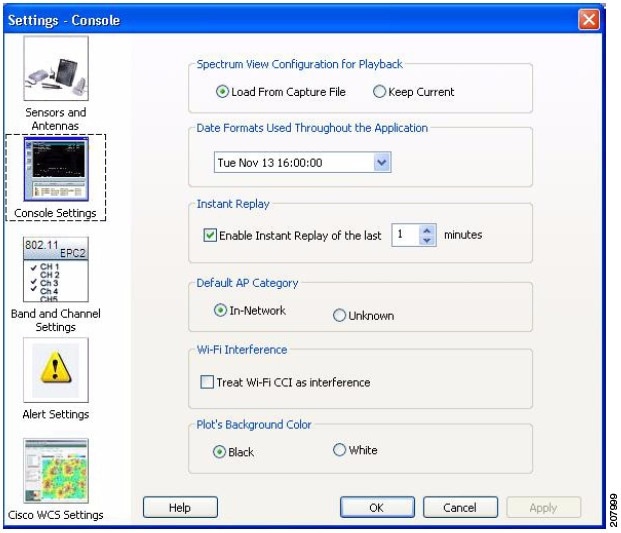Click the Instant Replay minutes value field
621x533 pixels.
tap(406, 235)
